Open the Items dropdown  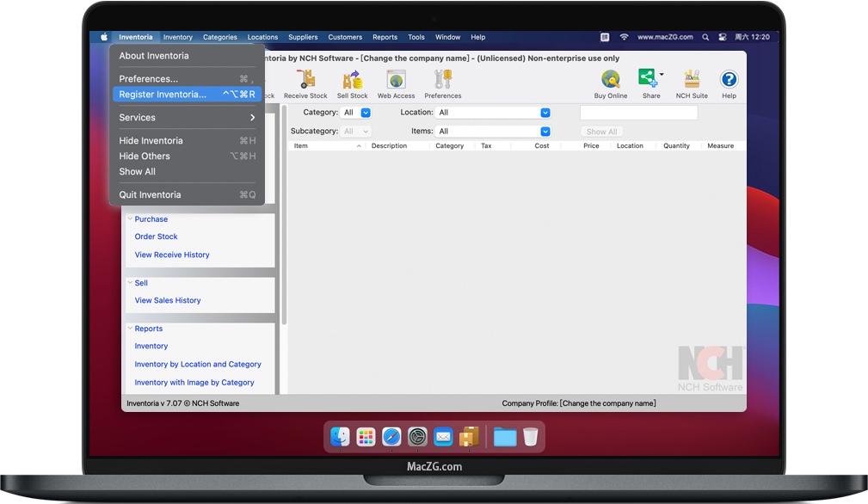(493, 132)
